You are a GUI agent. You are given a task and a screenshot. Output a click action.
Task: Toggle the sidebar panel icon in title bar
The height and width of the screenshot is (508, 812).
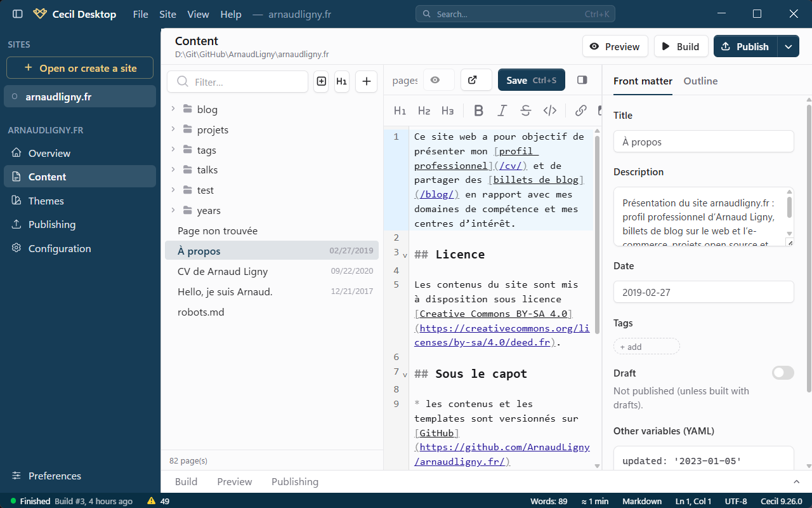pyautogui.click(x=17, y=14)
